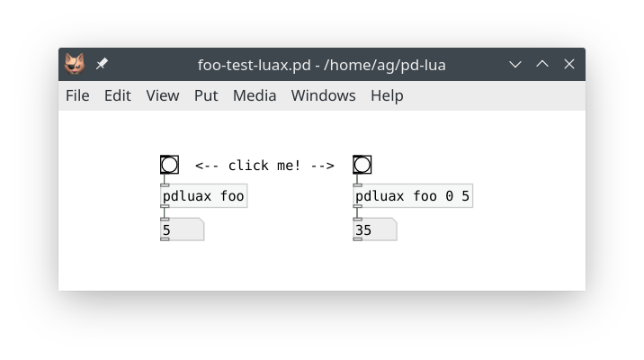Select the pdluax foo 0 5 object box

tap(413, 196)
